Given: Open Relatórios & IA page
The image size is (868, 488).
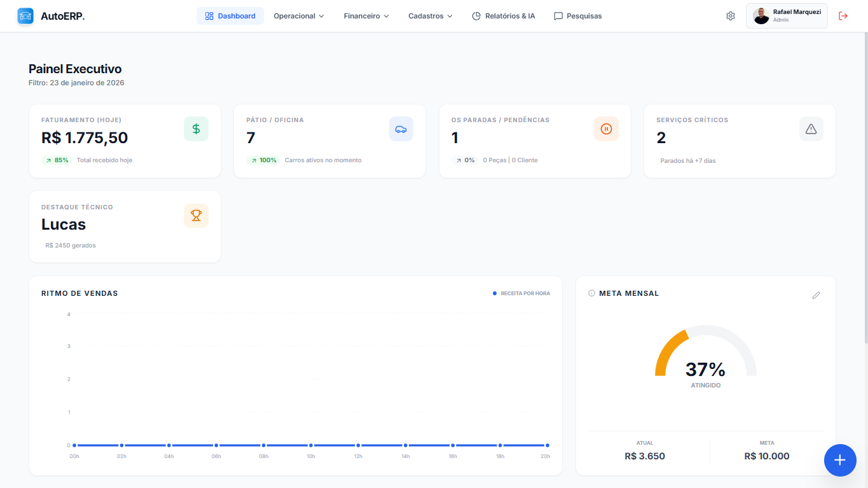Looking at the screenshot, I should [503, 16].
